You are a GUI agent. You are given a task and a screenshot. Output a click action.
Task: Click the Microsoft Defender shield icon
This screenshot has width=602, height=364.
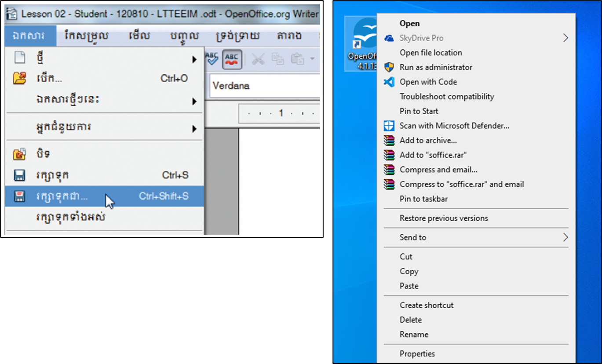(x=389, y=126)
